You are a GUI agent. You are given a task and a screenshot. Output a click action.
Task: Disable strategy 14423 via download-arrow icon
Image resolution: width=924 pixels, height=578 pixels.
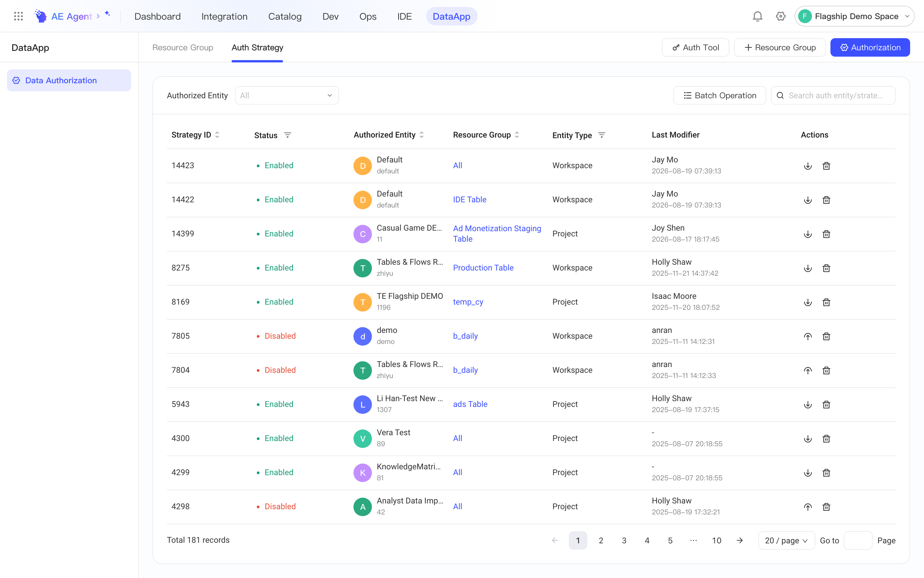pyautogui.click(x=808, y=166)
